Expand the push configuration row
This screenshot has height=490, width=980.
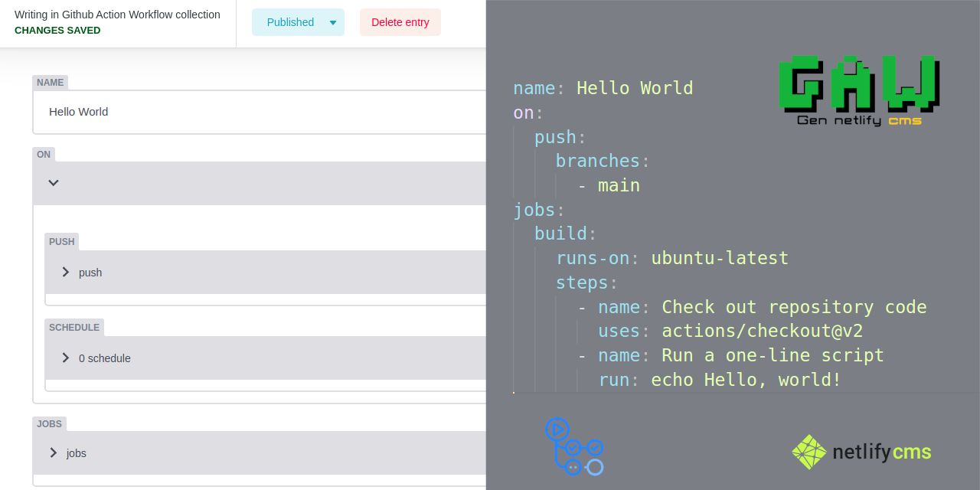(x=66, y=272)
